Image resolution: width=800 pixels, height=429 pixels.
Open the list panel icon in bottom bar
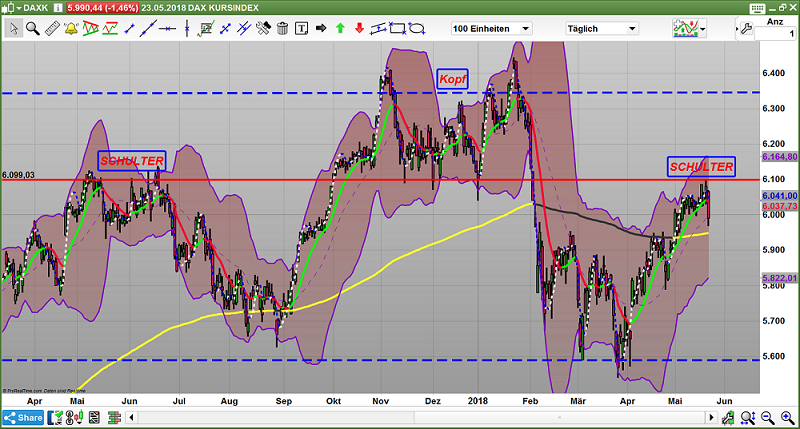coord(94,418)
